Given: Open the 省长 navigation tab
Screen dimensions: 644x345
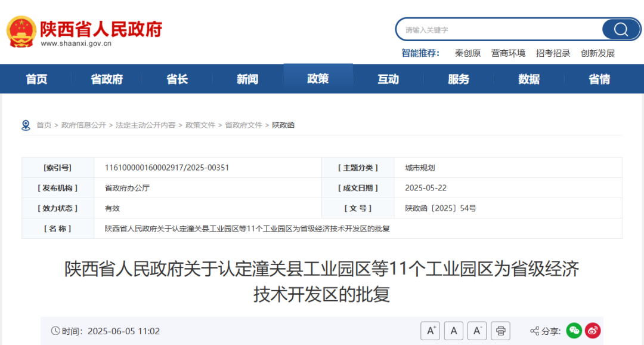Looking at the screenshot, I should coord(177,79).
